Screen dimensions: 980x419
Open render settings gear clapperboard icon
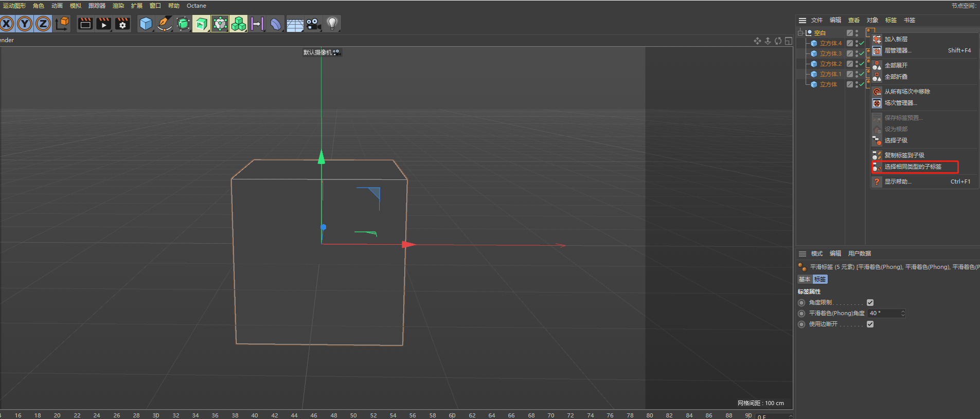tap(122, 24)
